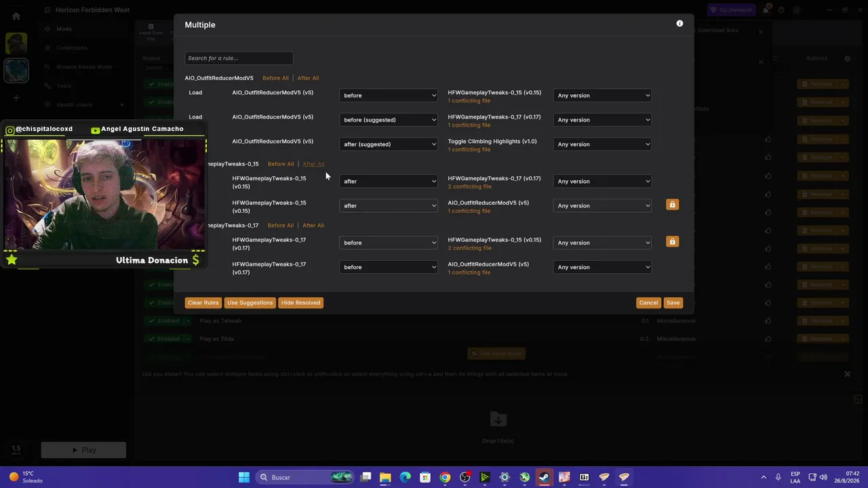Toggle lock on HFWGameplayTweaks-0_15 after AIO_OutfitReducerModV5 rule
Screen dimensions: 868x488
click(x=672, y=205)
